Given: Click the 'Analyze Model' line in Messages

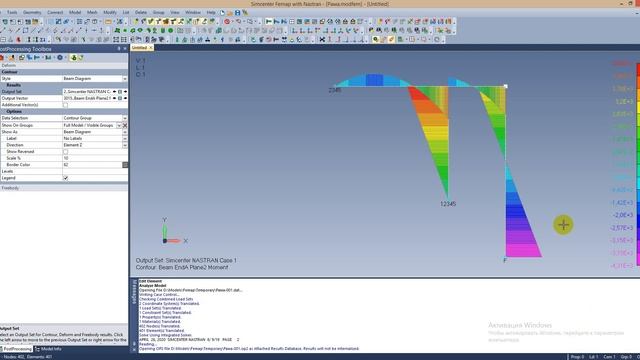Looking at the screenshot, I should point(152,286).
